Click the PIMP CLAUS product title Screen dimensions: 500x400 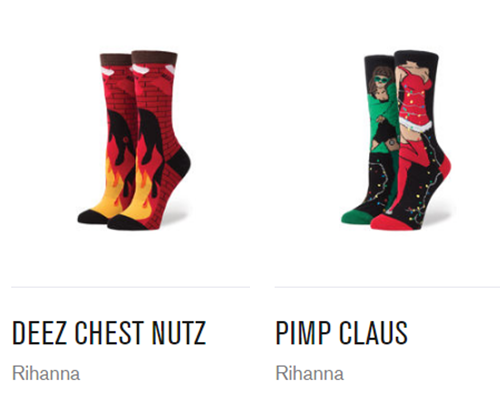tap(342, 332)
